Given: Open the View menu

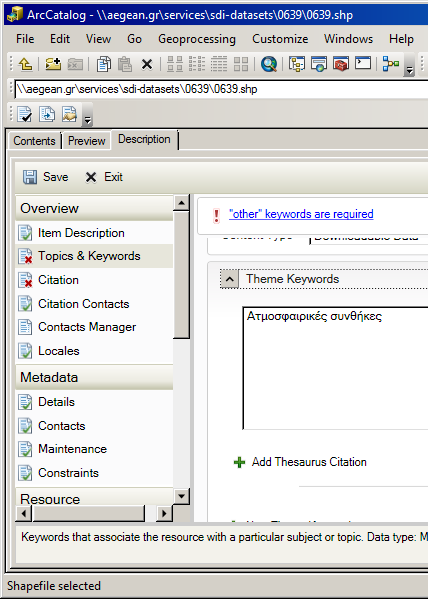Looking at the screenshot, I should point(99,39).
